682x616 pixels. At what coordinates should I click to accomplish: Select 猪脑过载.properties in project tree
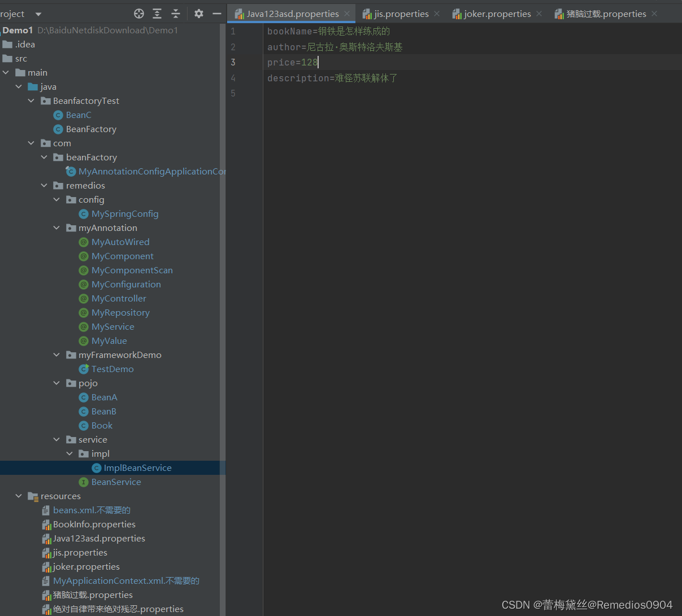(x=93, y=595)
